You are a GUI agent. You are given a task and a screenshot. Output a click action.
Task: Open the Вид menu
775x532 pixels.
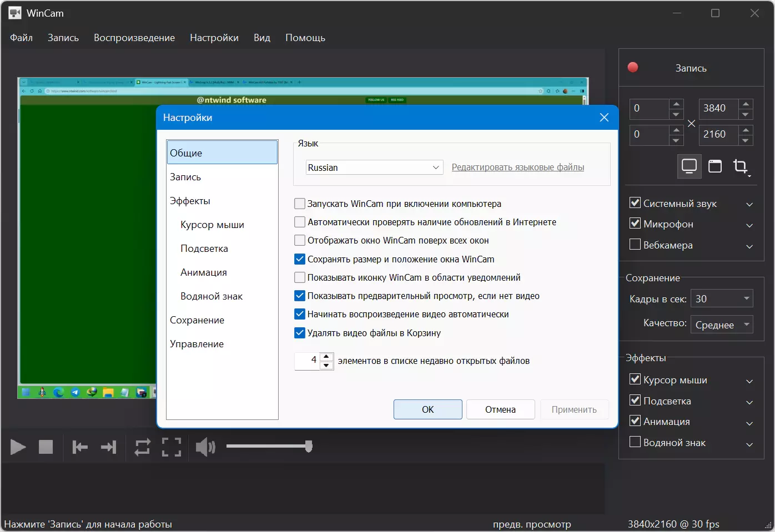[262, 38]
